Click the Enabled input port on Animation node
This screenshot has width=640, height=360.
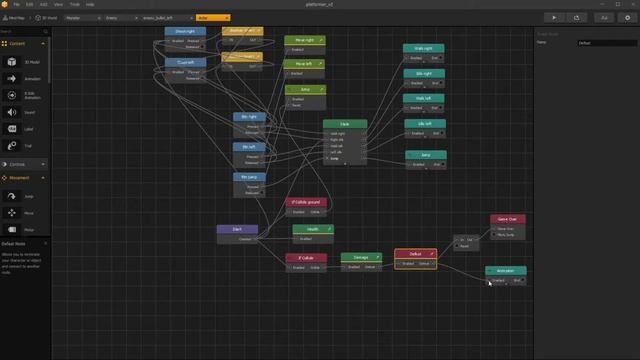(489, 280)
